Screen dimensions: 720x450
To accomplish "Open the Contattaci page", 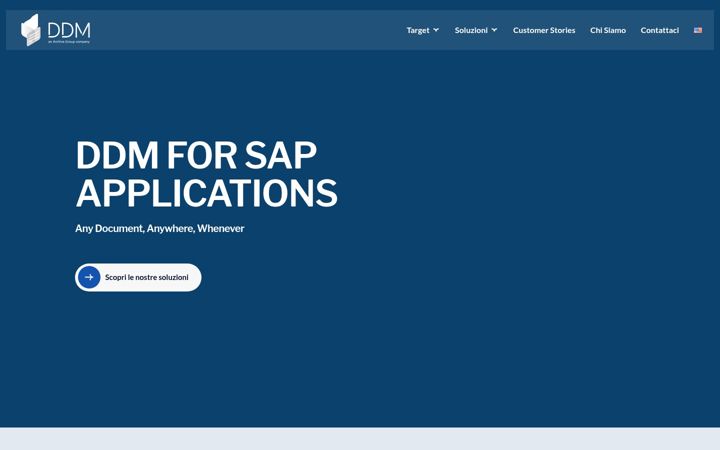I will point(659,30).
